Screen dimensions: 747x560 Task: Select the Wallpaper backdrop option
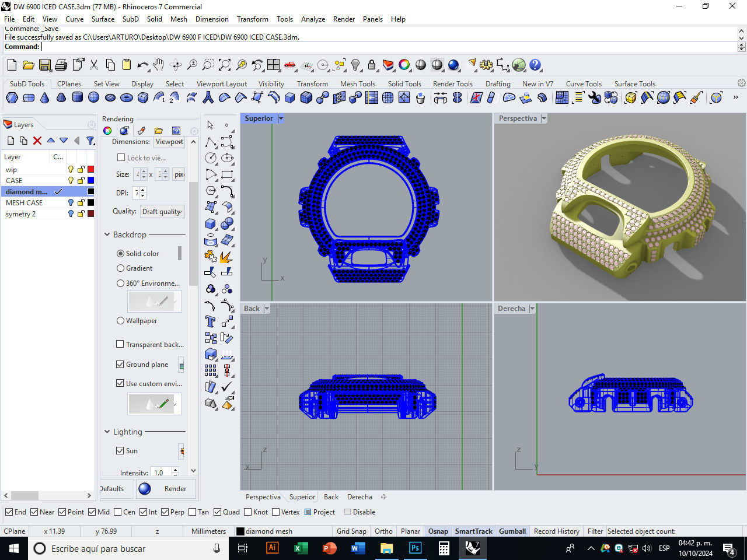(x=120, y=321)
